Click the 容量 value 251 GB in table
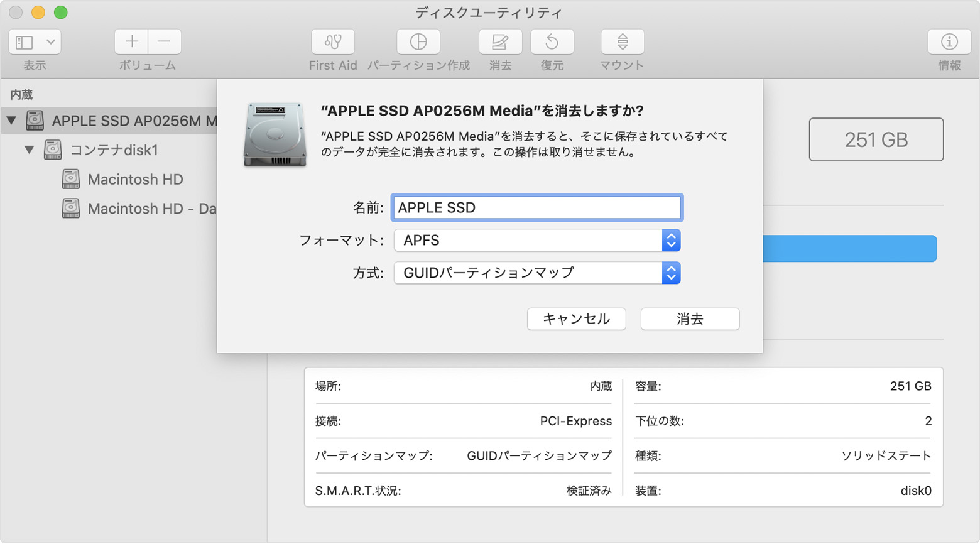This screenshot has width=980, height=544. 911,386
